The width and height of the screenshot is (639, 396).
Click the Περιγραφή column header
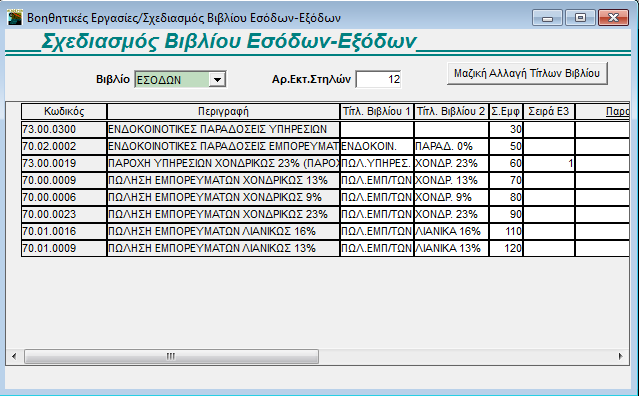click(223, 111)
